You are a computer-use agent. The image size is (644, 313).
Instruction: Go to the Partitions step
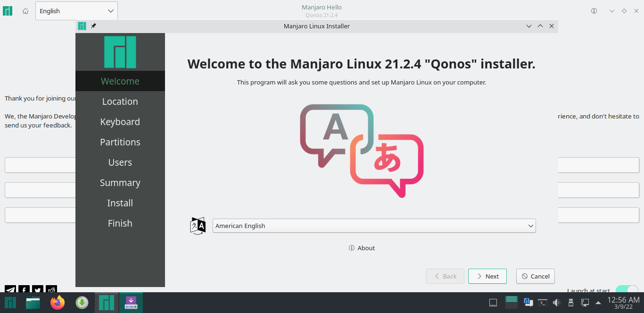click(x=120, y=142)
